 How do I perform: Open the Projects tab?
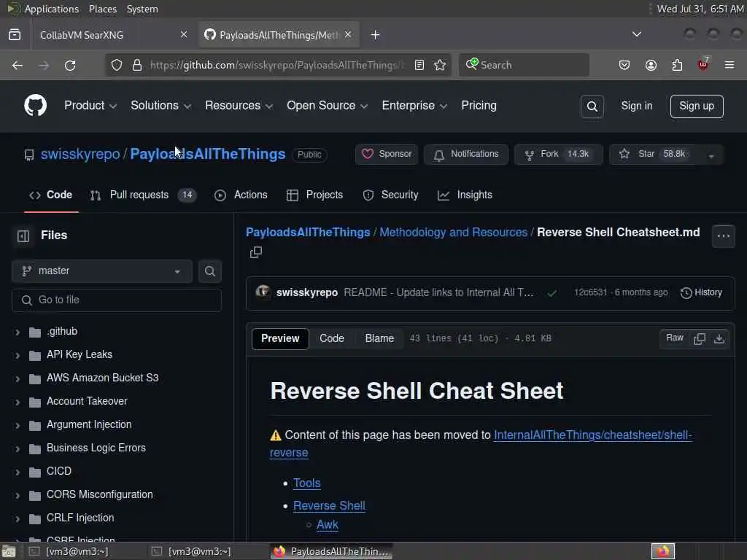click(x=315, y=195)
